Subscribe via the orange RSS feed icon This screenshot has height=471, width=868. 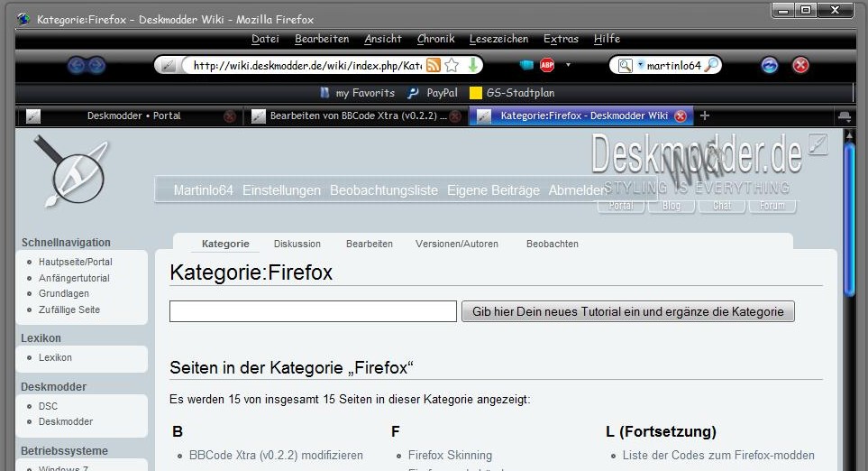click(434, 65)
